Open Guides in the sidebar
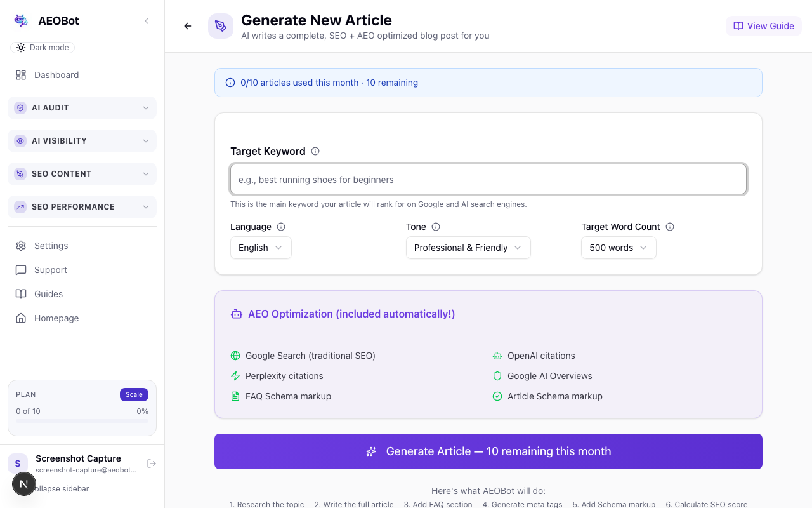 [82, 294]
